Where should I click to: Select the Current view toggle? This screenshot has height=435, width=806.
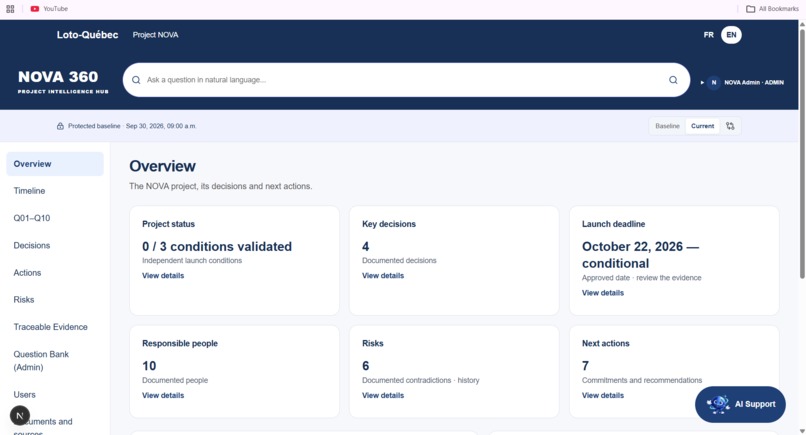(x=702, y=126)
